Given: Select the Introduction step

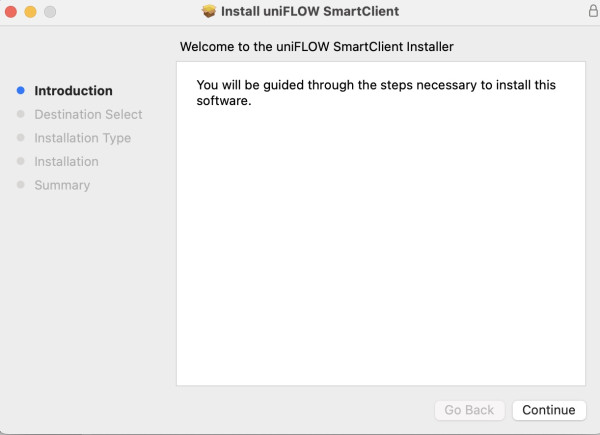Looking at the screenshot, I should coord(73,91).
